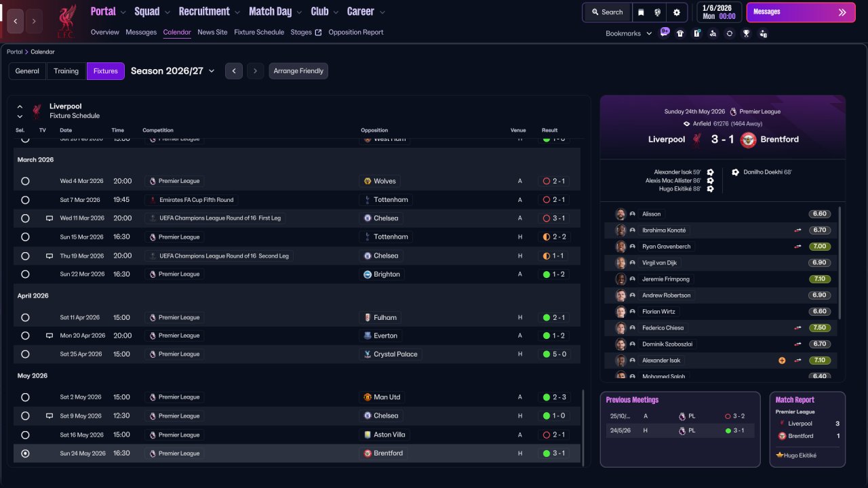Click the TV icon for Everton fixture
Screen dimensions: 868x488
click(x=49, y=335)
